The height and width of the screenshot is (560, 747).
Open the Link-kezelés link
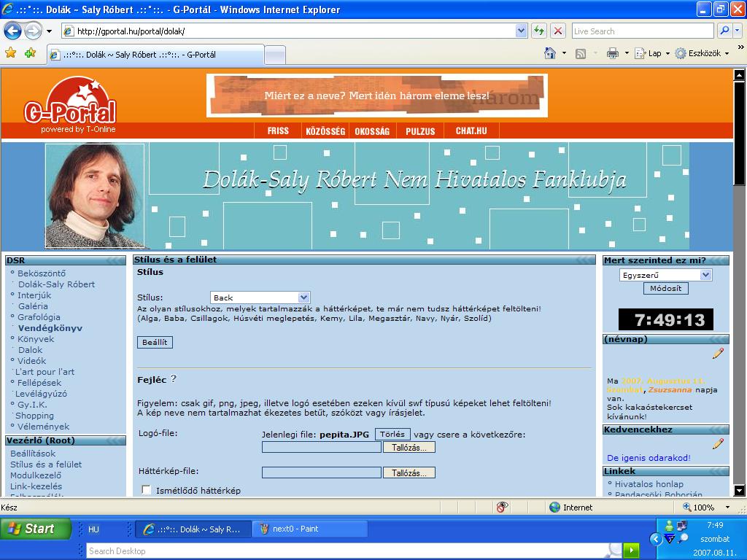[x=36, y=486]
